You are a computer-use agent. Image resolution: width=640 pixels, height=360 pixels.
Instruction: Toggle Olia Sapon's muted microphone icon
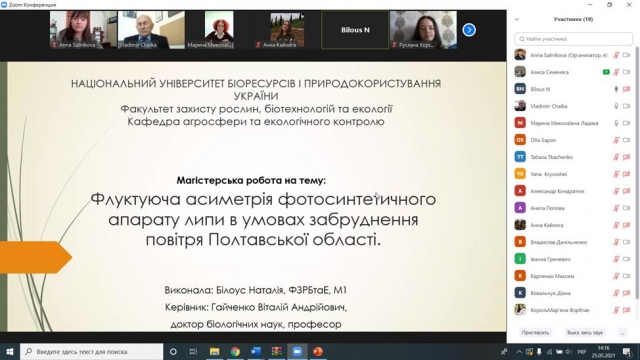pyautogui.click(x=616, y=140)
